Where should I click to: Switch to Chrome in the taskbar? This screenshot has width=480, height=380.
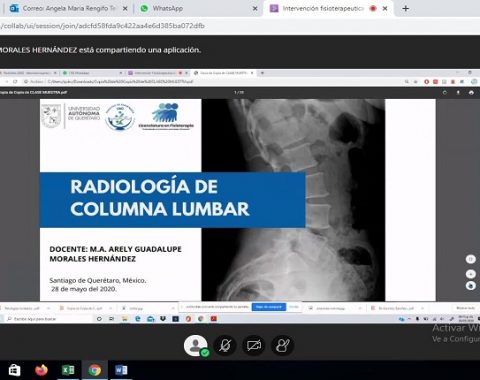coord(95,370)
